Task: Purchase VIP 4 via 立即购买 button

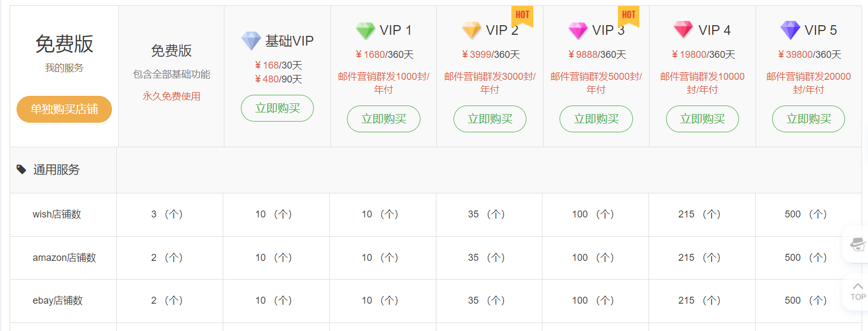Action: click(x=703, y=119)
